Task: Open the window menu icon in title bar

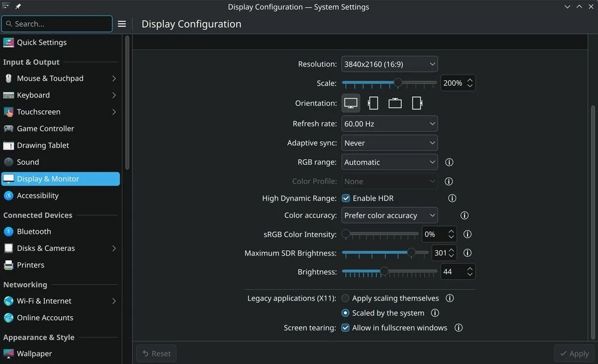Action: (x=6, y=6)
